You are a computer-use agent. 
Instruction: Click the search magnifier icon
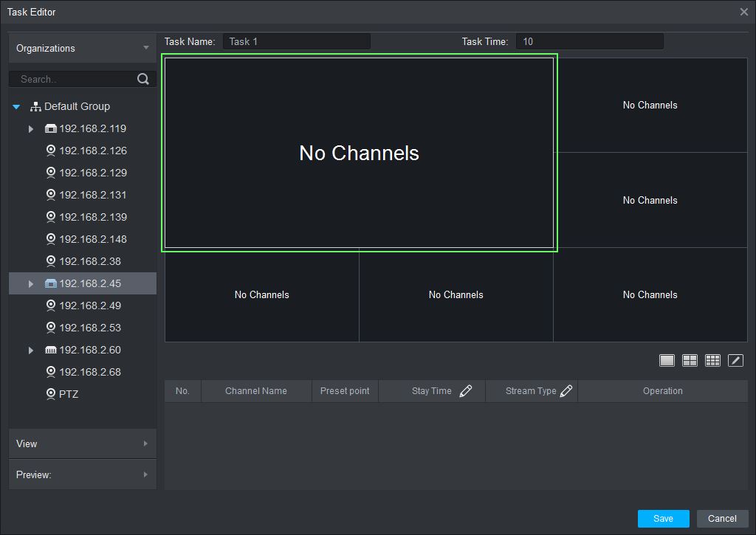coord(143,79)
